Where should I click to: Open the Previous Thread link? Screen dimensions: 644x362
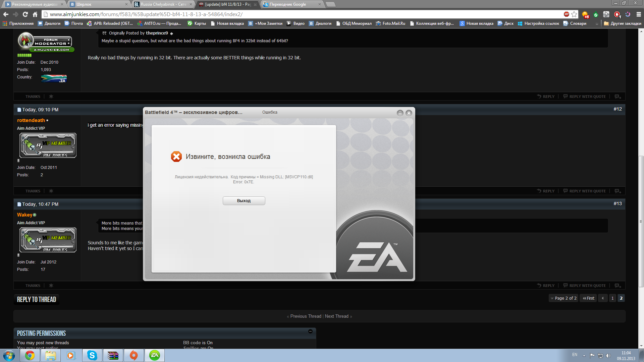306,316
